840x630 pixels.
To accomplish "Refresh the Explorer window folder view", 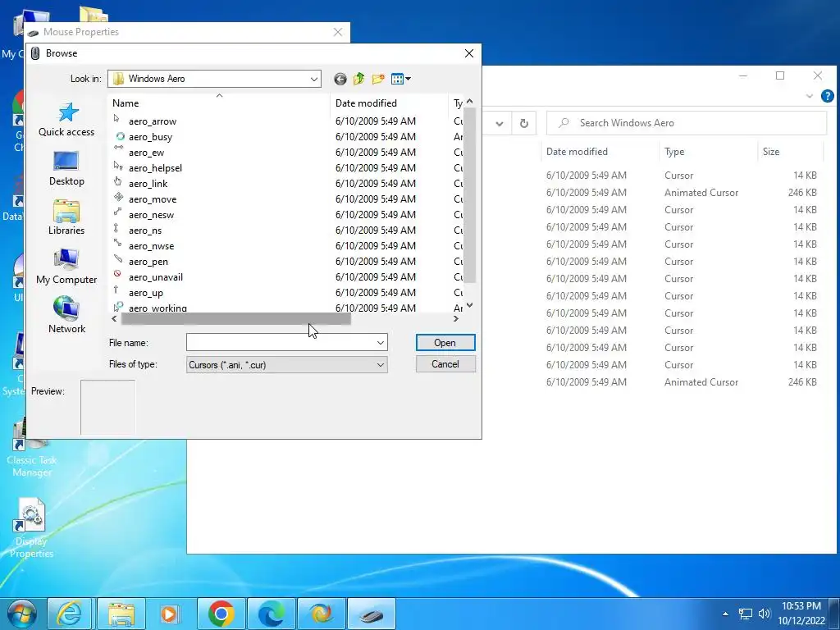I will click(x=524, y=124).
